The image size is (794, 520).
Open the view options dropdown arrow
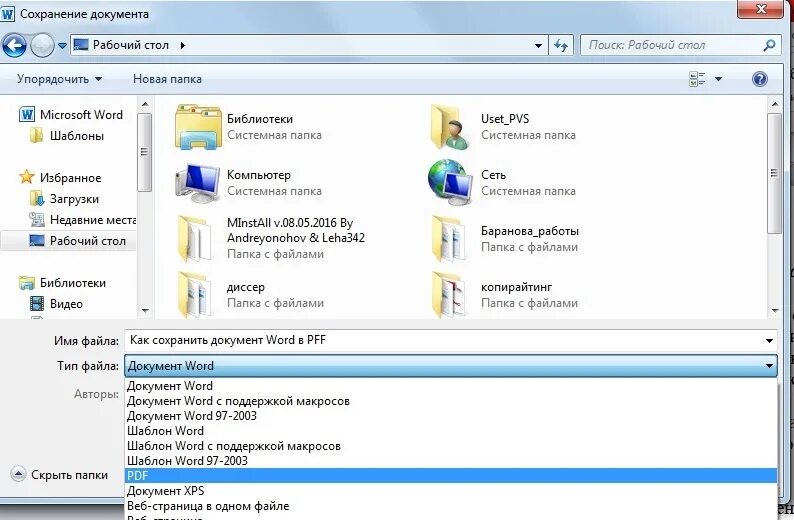click(x=718, y=79)
